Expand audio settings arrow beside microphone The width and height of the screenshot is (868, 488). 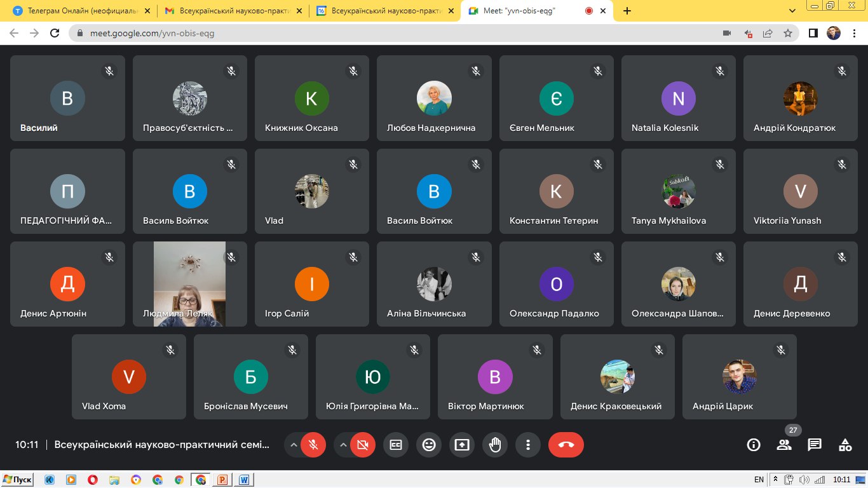click(294, 445)
